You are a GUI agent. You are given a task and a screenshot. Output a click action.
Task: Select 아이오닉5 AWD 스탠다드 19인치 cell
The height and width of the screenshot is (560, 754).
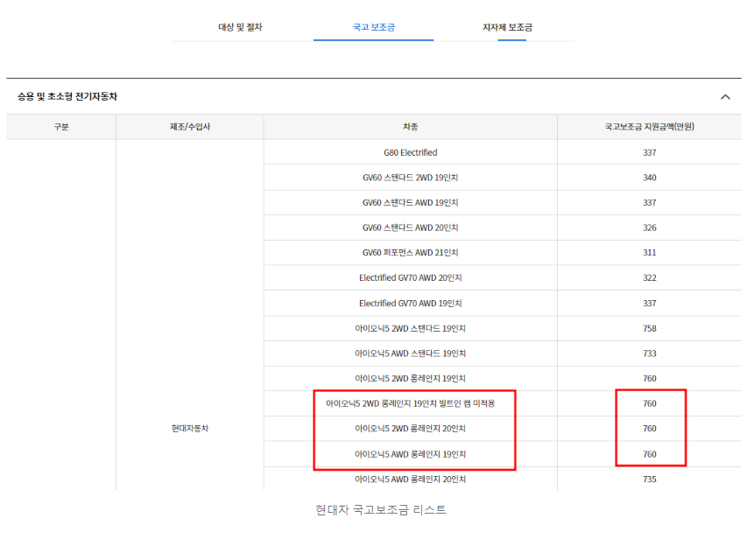[410, 353]
